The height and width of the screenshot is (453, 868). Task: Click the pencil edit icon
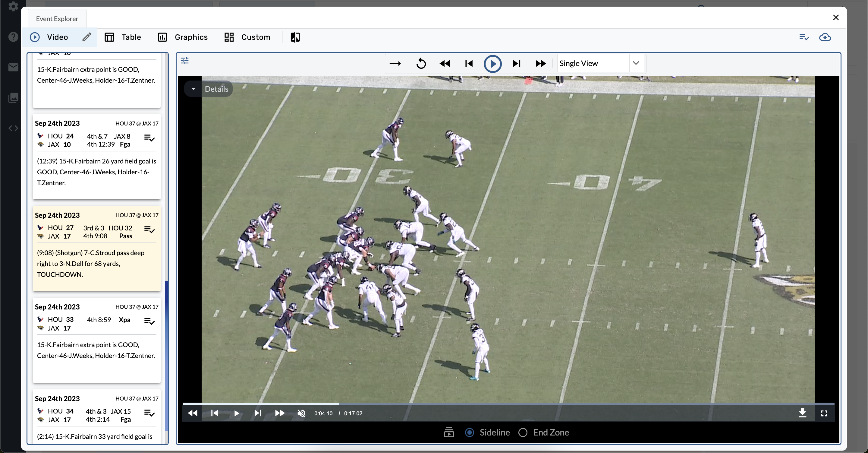(x=86, y=37)
